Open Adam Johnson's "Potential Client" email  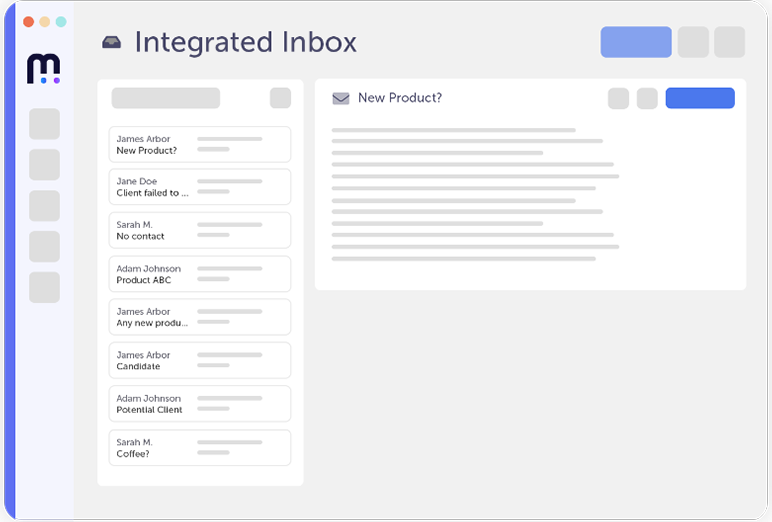click(199, 404)
